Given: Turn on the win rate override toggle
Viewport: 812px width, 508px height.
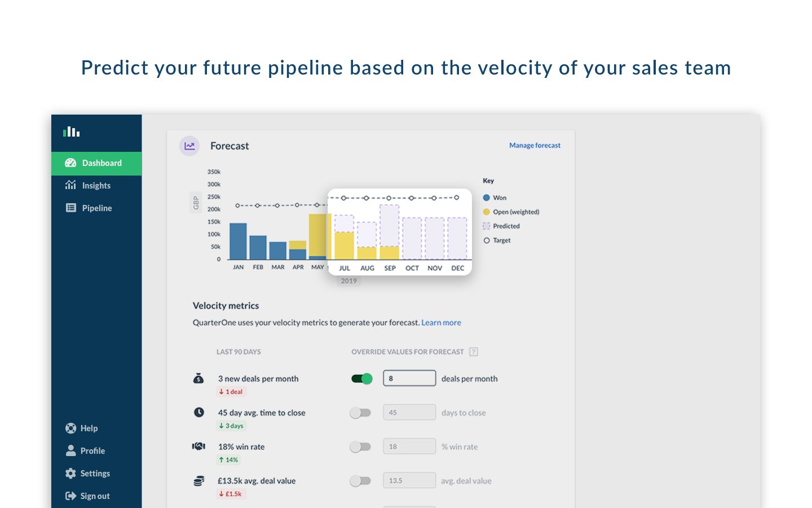Looking at the screenshot, I should 360,447.
